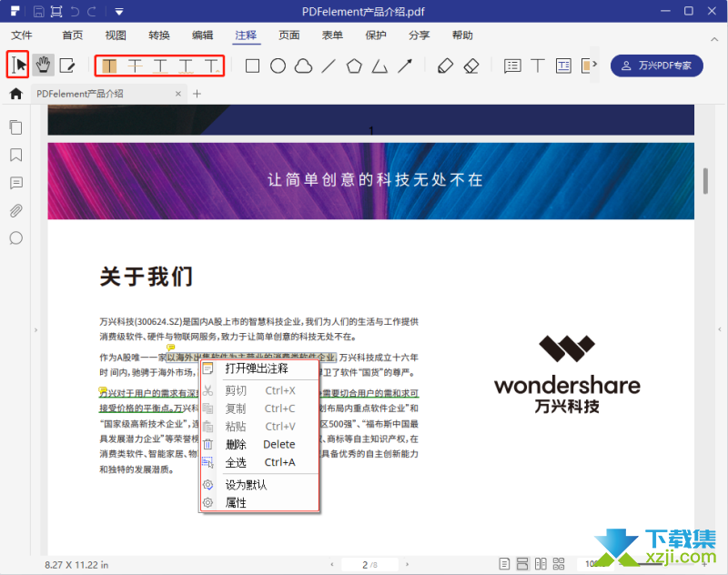Viewport: 728px width, 575px height.
Task: Switch to the 编辑 tab
Action: [202, 35]
